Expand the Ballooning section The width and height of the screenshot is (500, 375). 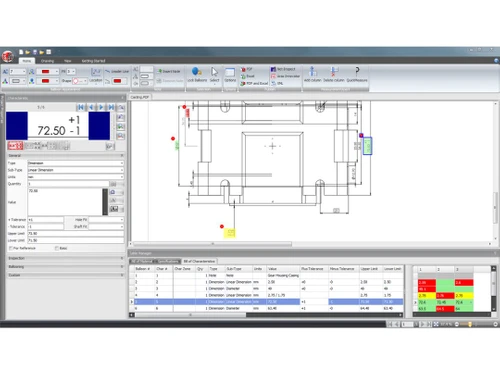[x=66, y=267]
